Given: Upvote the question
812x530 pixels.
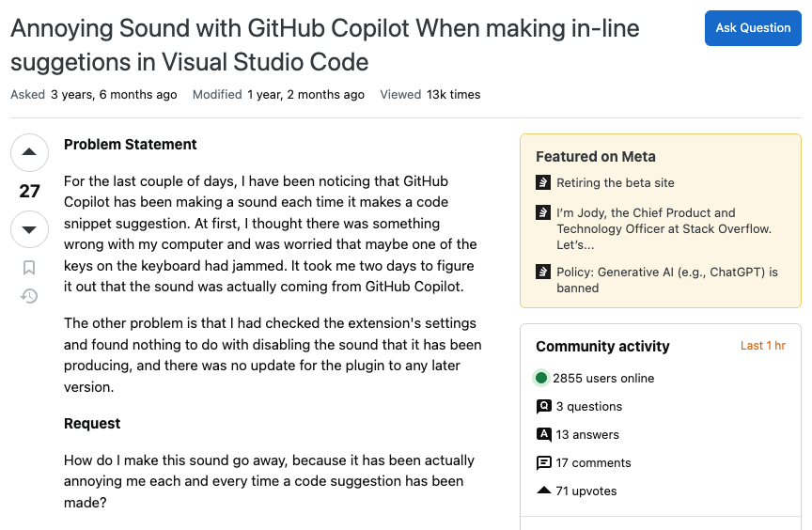Looking at the screenshot, I should [x=29, y=152].
